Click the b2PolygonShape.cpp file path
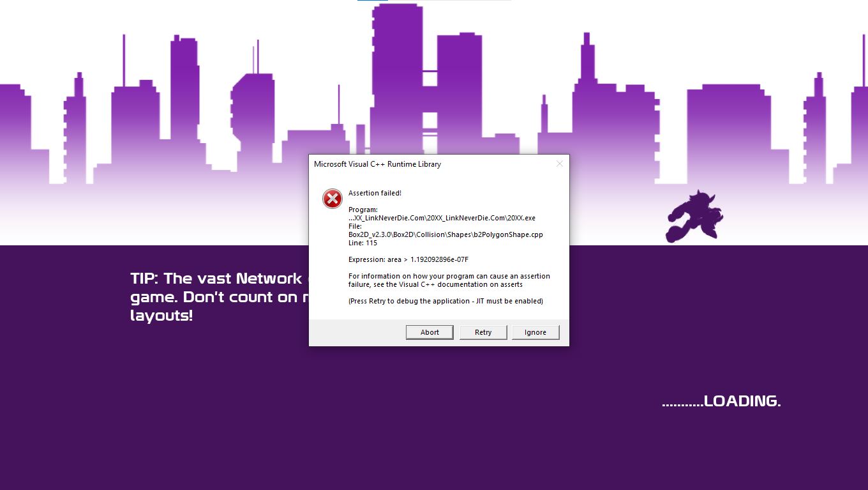Viewport: 868px width, 490px height. tap(445, 234)
